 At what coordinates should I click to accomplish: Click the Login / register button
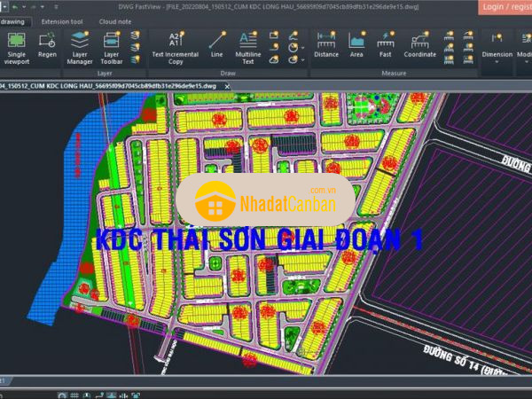[505, 7]
